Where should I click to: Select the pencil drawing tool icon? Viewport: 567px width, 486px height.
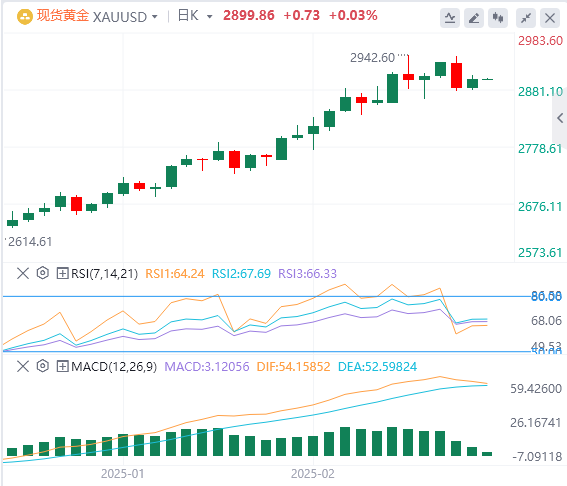pos(474,18)
